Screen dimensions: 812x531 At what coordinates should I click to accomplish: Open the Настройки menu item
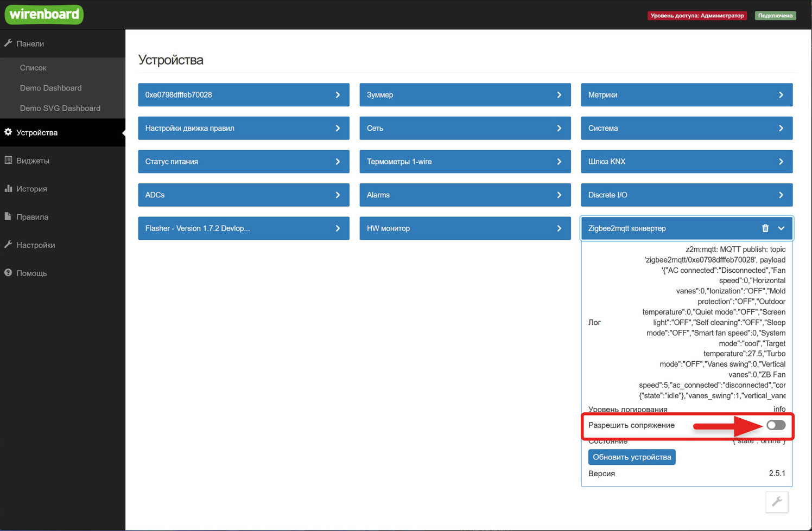click(x=36, y=245)
